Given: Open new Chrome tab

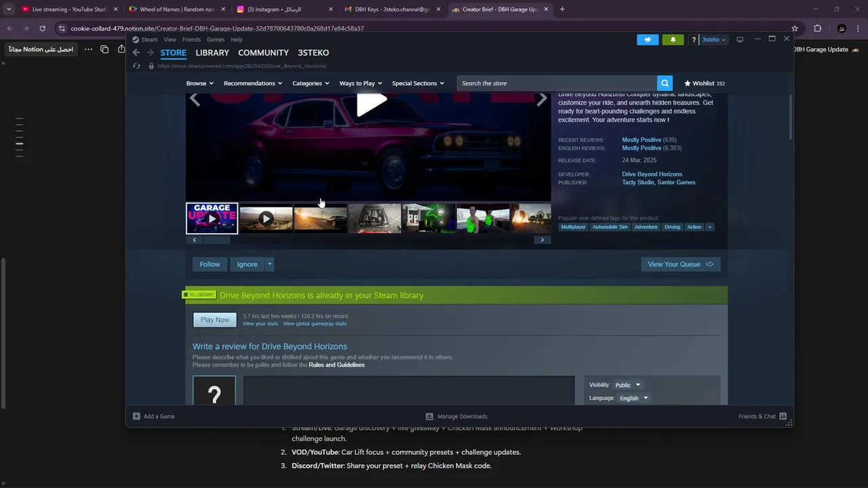Looking at the screenshot, I should (562, 9).
